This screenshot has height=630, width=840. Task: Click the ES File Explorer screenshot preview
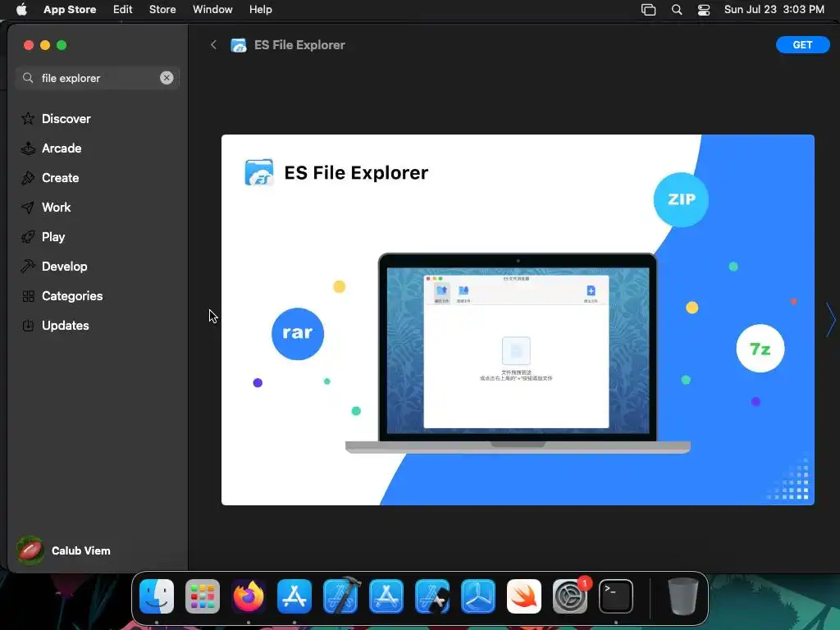[x=518, y=319]
